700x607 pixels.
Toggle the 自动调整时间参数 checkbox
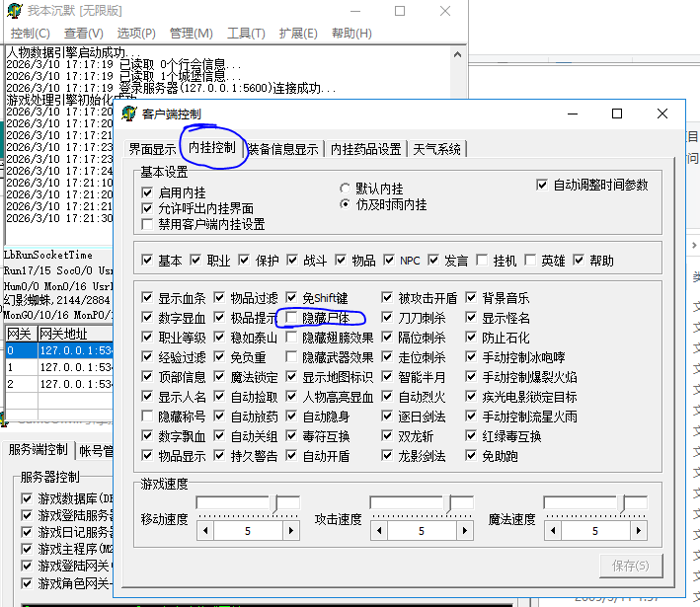pos(542,185)
